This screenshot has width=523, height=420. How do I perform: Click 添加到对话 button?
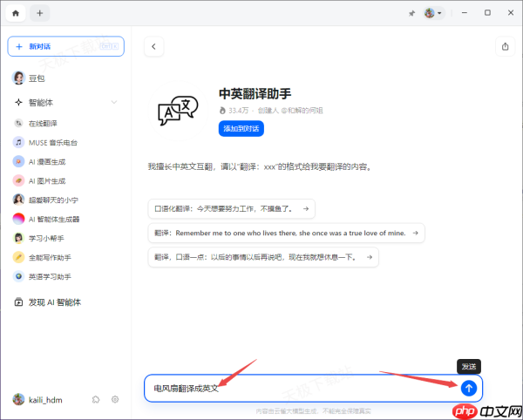point(241,129)
